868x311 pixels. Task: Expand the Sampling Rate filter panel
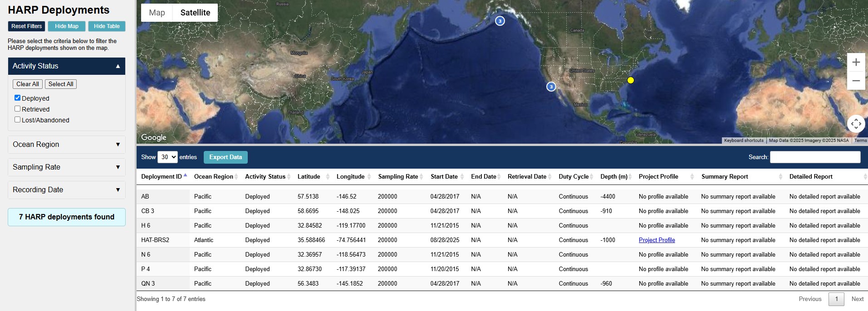tap(67, 167)
